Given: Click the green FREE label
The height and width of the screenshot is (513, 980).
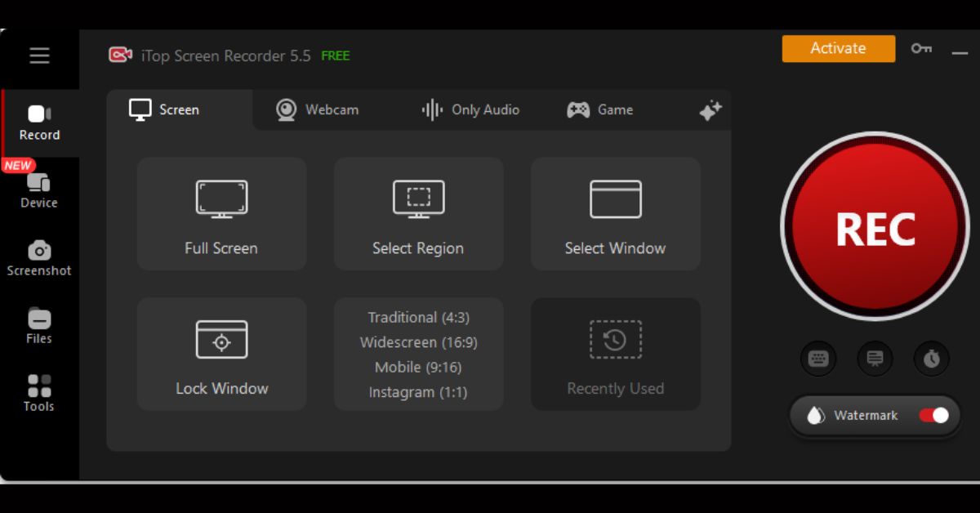Looking at the screenshot, I should point(336,56).
